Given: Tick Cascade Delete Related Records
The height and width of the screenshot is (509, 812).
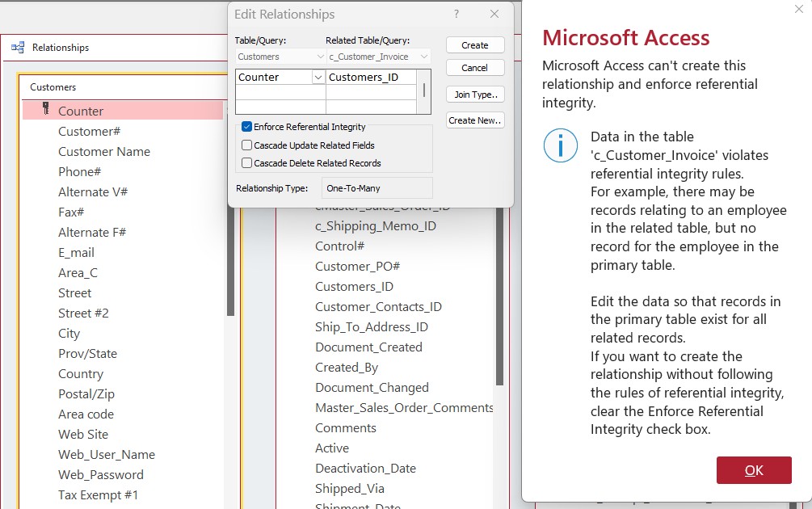Looking at the screenshot, I should point(247,163).
